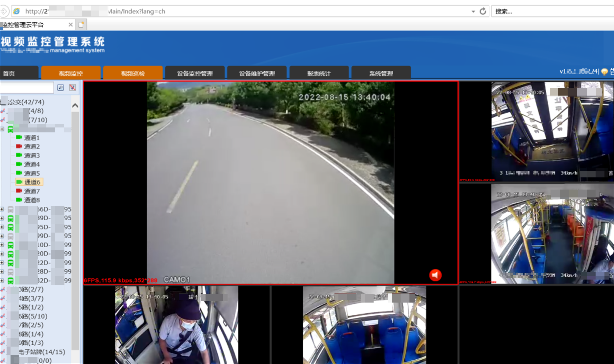Viewport: 614px width, 364px height.
Task: Mute audio using the red speaker icon
Action: [435, 275]
